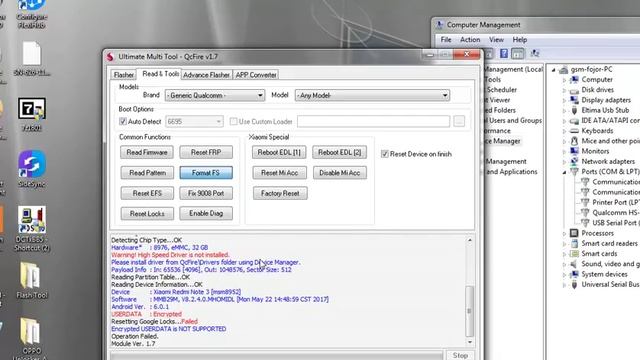This screenshot has width=640, height=360.
Task: Select Sound, video and game controllers icon
Action: [x=574, y=264]
